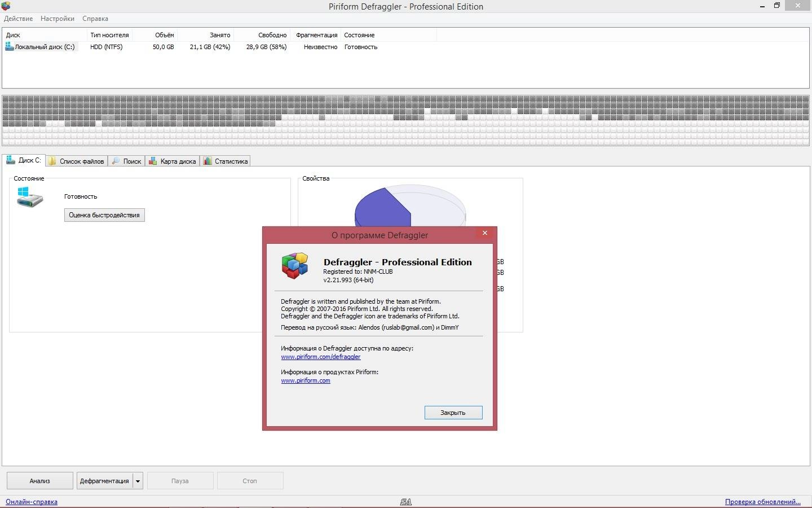Expand the Дефрагментация dropdown arrow
812x508 pixels.
(x=138, y=481)
